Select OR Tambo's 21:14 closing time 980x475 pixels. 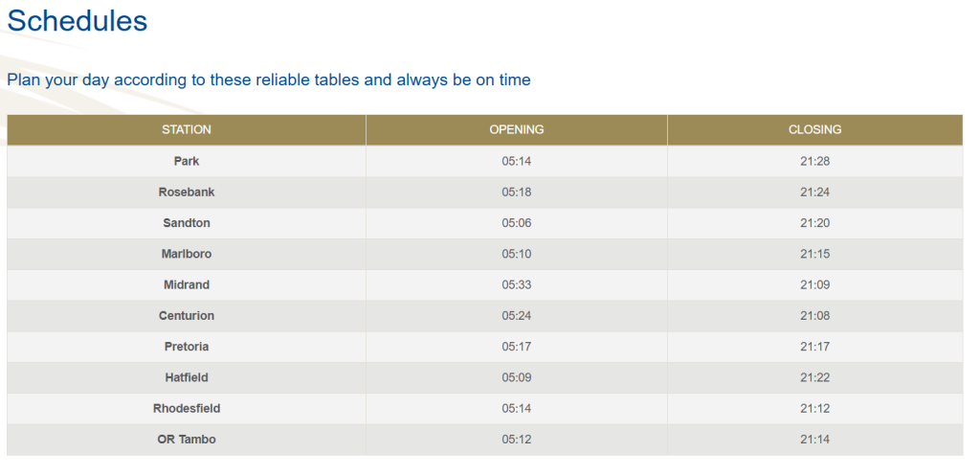click(814, 440)
